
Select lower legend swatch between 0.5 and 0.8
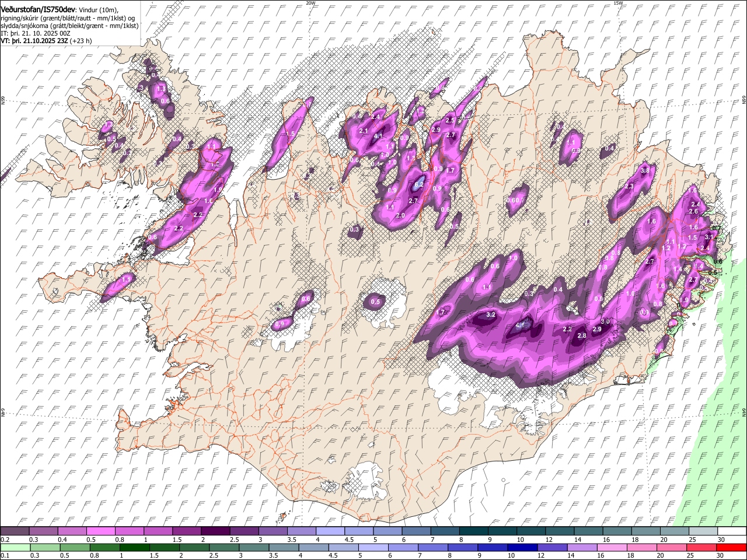pos(75,548)
